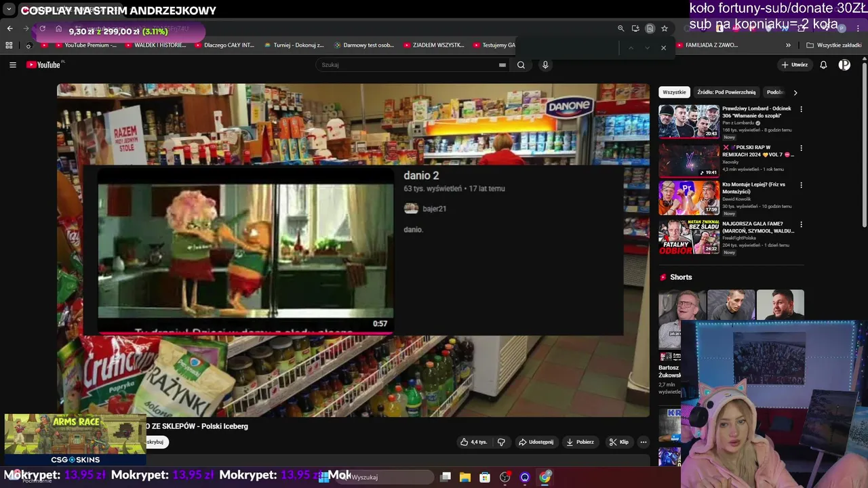Open the Pan z Lombardu channel name
This screenshot has height=488, width=868.
pos(738,123)
